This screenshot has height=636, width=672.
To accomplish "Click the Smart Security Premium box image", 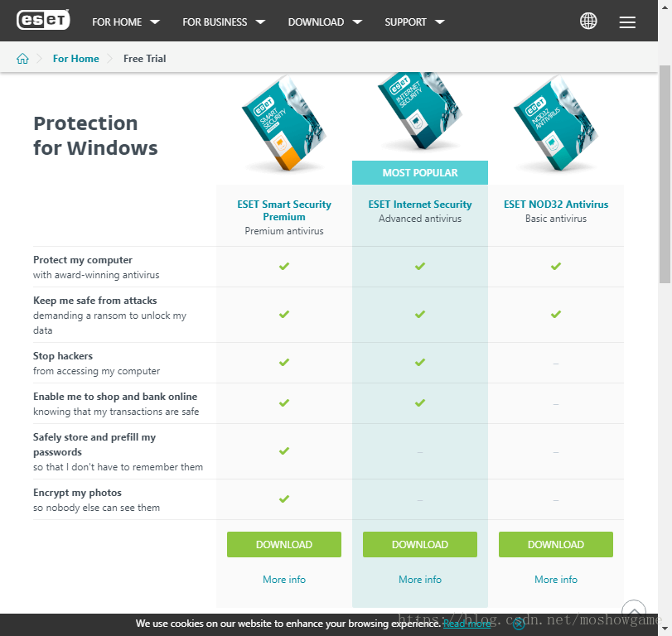I will [284, 123].
